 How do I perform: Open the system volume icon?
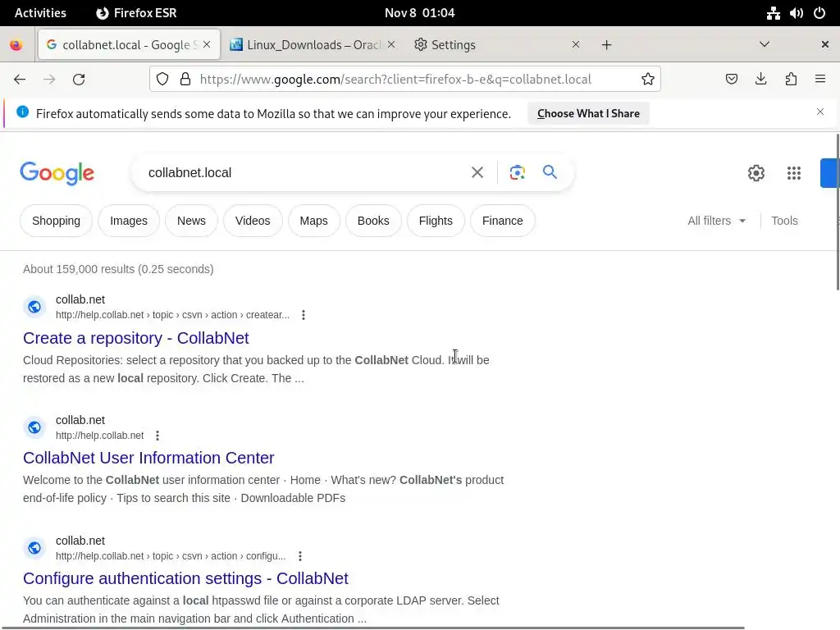797,13
